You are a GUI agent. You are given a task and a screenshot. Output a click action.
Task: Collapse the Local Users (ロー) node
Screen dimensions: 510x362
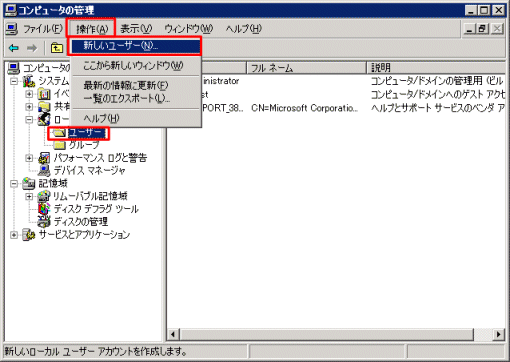(29, 120)
